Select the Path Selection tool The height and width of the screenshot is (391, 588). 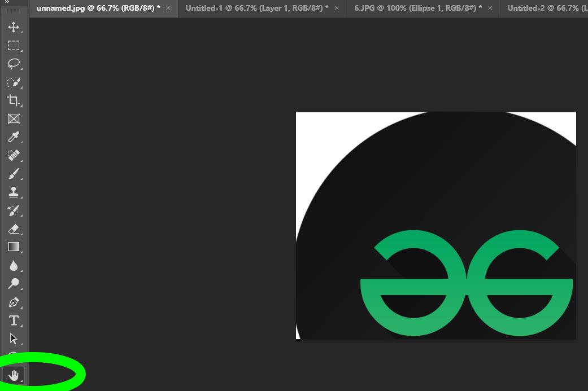(14, 339)
